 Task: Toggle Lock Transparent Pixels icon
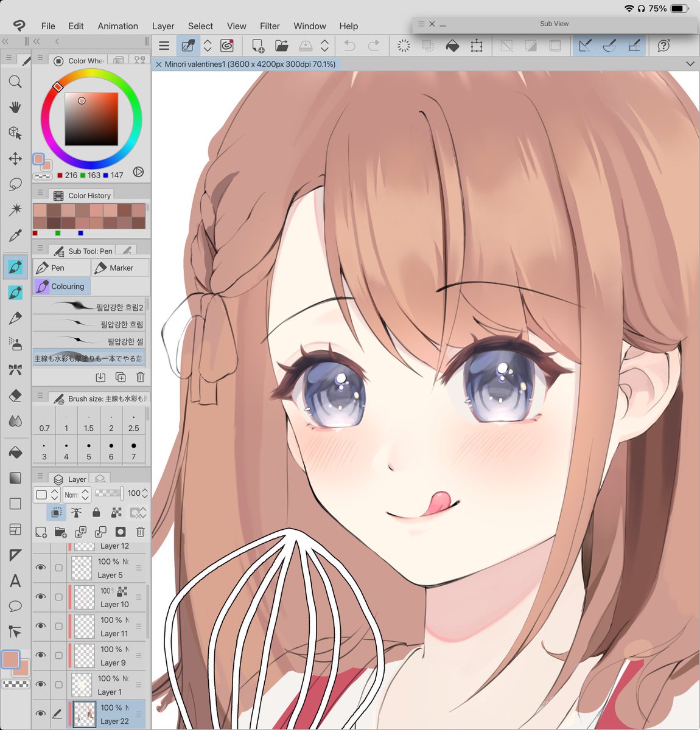[116, 513]
